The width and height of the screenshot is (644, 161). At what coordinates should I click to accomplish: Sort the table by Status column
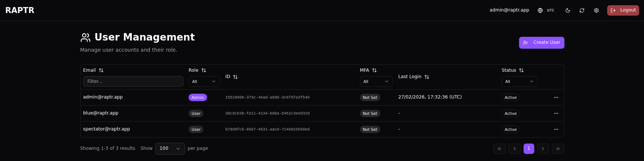click(521, 70)
